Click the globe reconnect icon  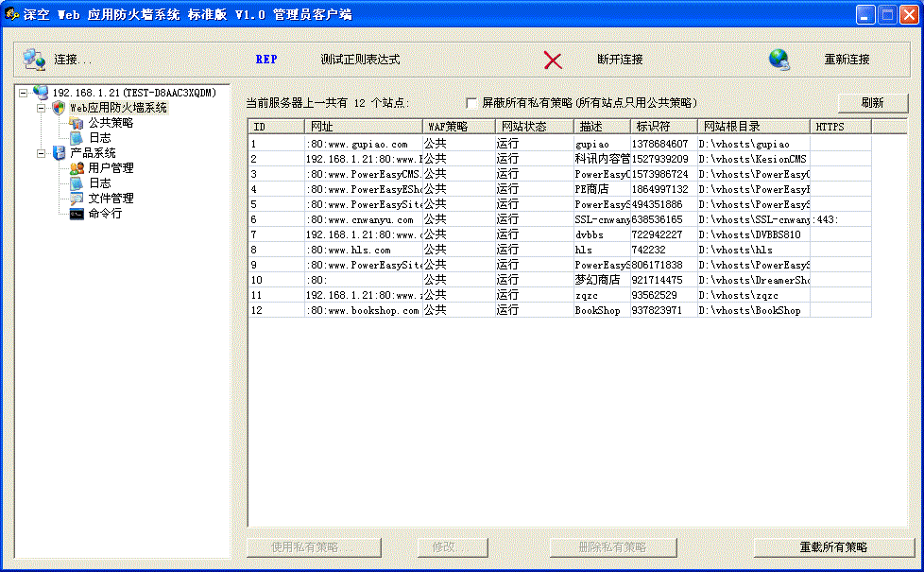click(779, 60)
